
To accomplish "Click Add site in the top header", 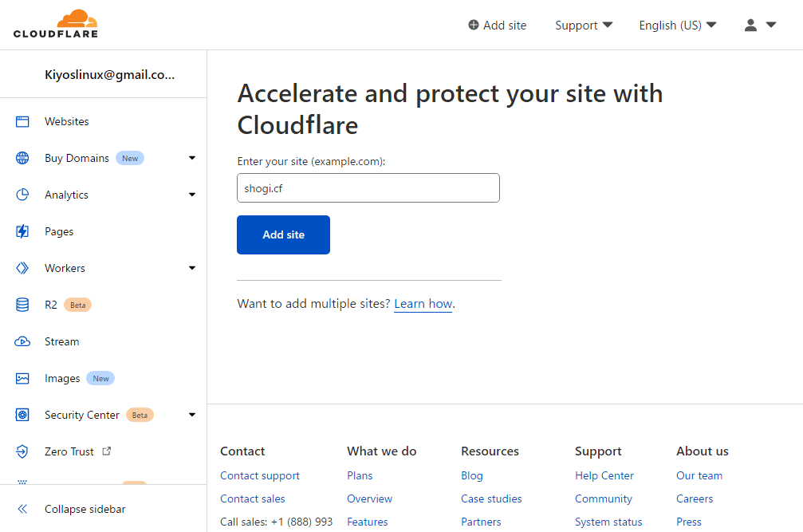I will (x=505, y=25).
